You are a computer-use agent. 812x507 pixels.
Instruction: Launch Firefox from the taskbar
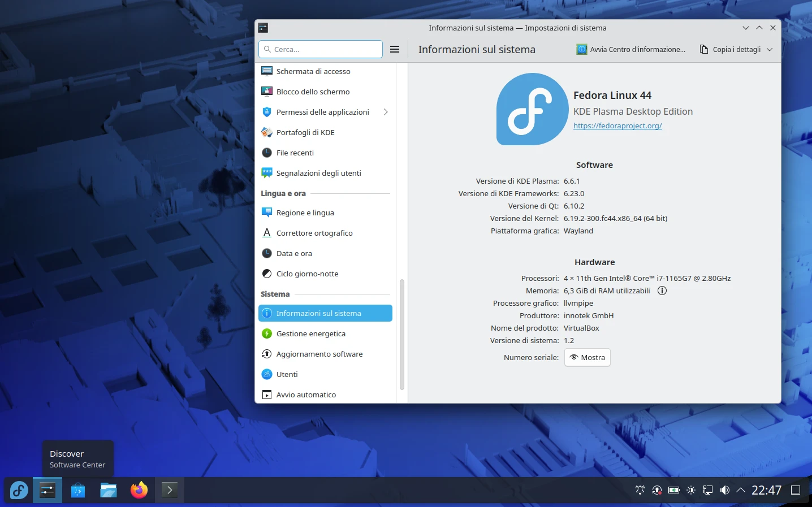pyautogui.click(x=139, y=490)
